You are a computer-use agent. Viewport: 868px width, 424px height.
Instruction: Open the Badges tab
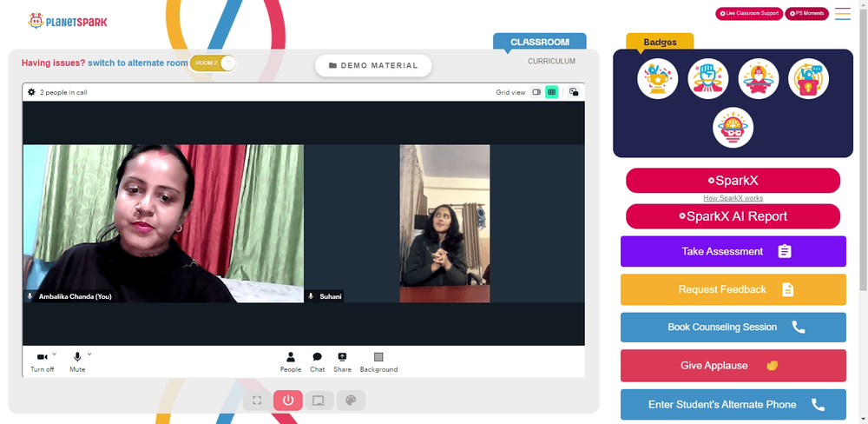(660, 42)
